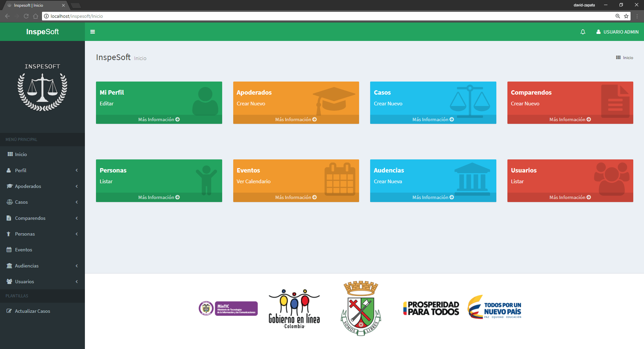Click the calendar icon in Eventos card
This screenshot has width=644, height=349.
tap(340, 179)
